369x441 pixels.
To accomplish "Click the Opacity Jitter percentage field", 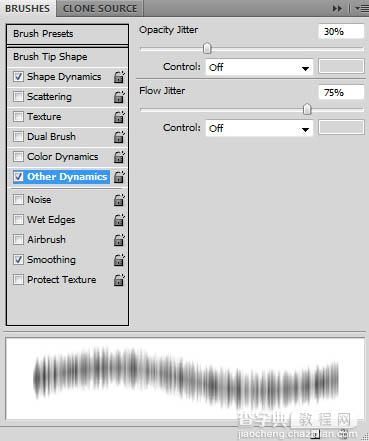I will [341, 32].
